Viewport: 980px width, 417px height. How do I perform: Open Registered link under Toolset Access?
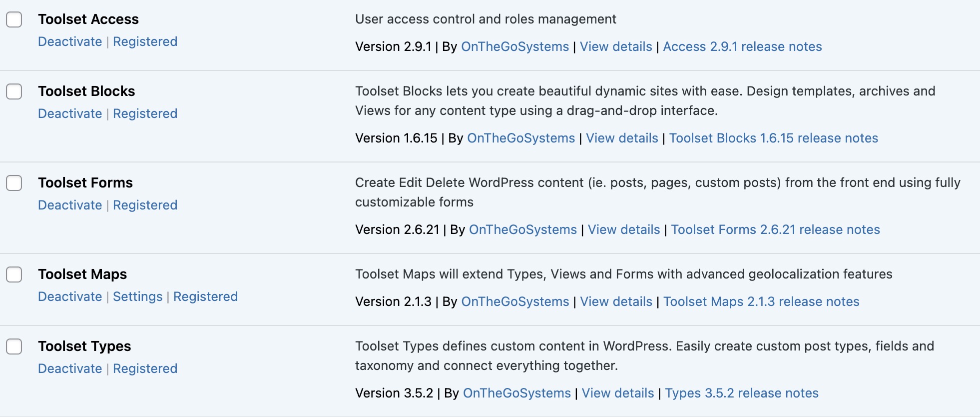point(145,41)
